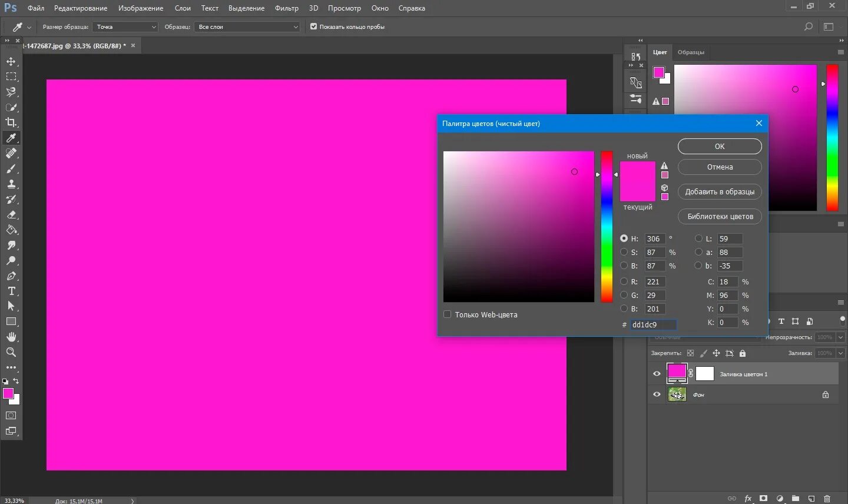
Task: Toggle Quick Mask mode
Action: point(11,415)
